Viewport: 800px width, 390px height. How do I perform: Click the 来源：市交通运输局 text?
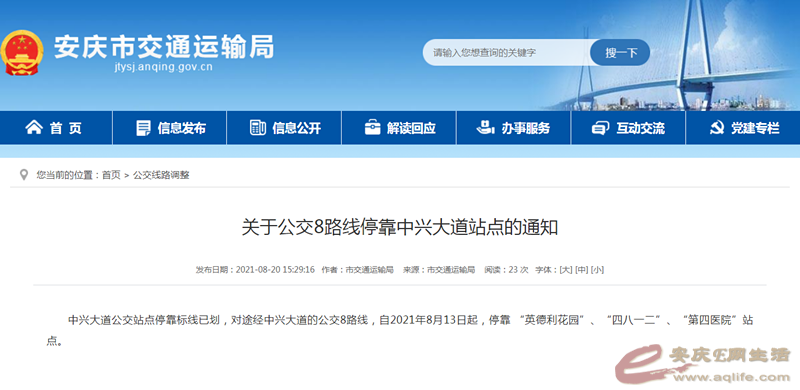(x=439, y=270)
